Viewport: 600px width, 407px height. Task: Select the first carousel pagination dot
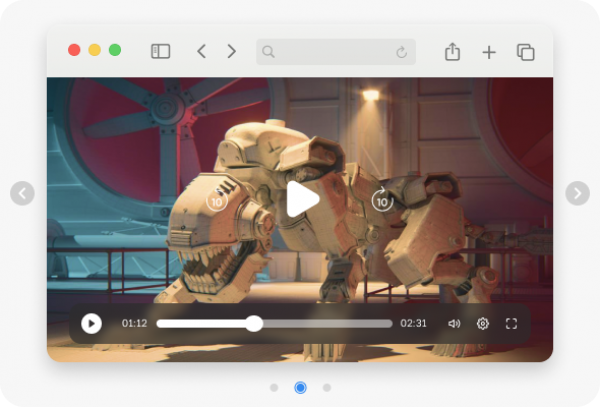click(274, 387)
